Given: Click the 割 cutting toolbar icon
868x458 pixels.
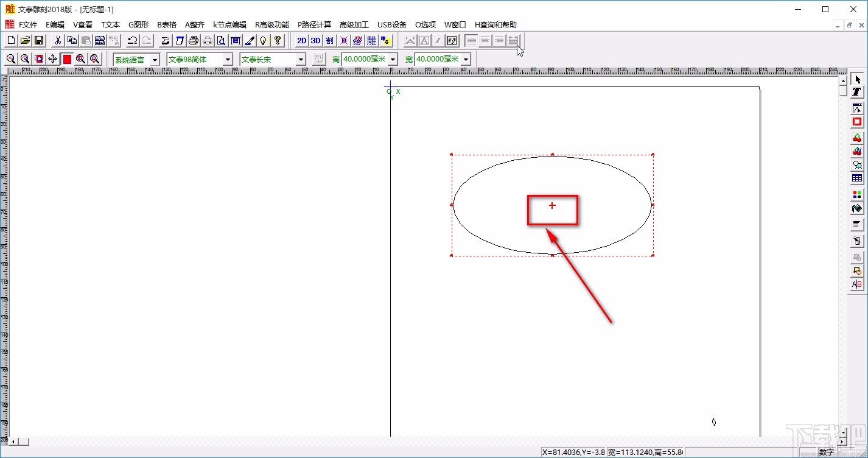Looking at the screenshot, I should tap(329, 41).
